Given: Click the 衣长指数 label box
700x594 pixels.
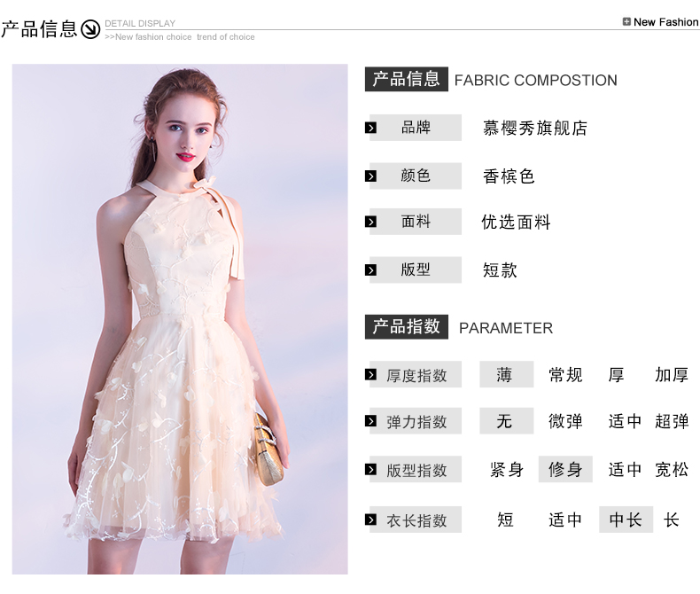Looking at the screenshot, I should click(416, 520).
